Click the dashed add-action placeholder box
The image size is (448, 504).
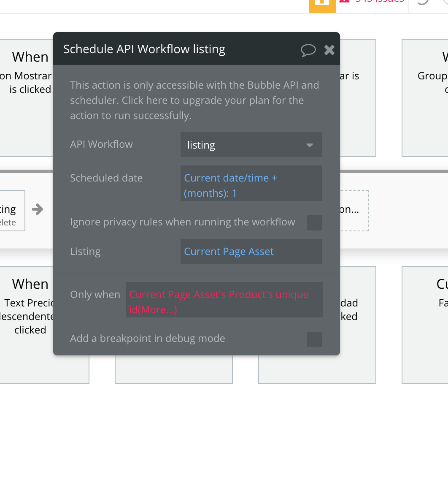click(354, 210)
